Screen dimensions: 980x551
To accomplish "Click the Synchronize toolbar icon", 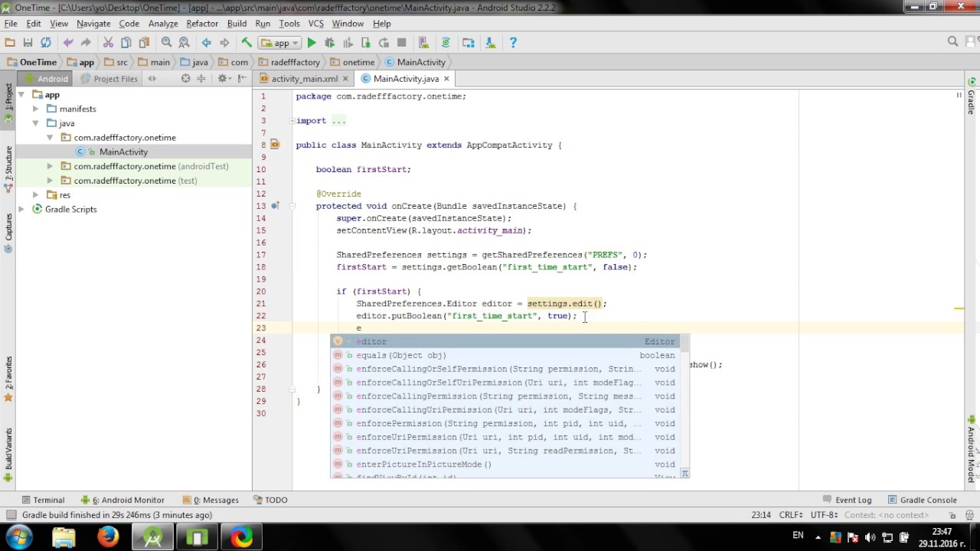I will (x=46, y=43).
